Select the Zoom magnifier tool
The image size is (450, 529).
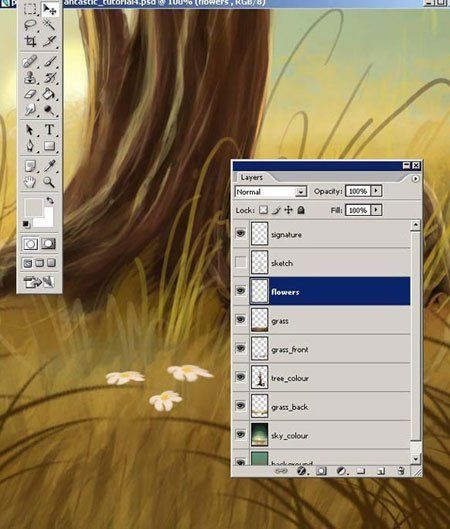pos(49,182)
